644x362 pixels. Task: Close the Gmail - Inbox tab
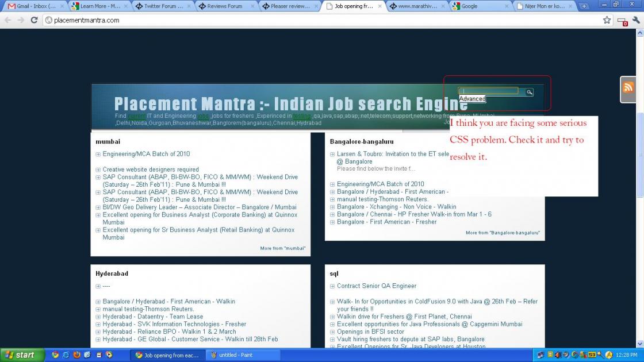(x=62, y=6)
